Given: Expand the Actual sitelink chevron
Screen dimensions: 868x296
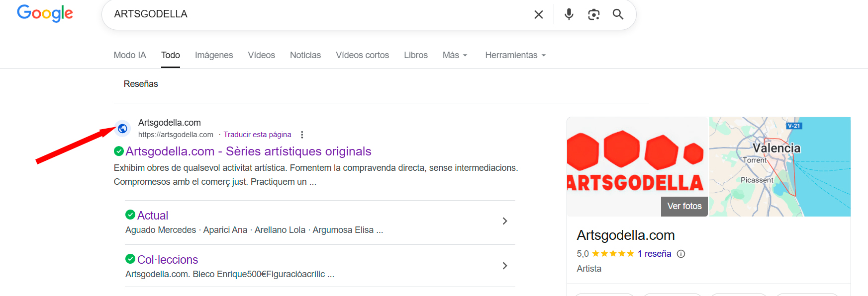Looking at the screenshot, I should tap(504, 221).
